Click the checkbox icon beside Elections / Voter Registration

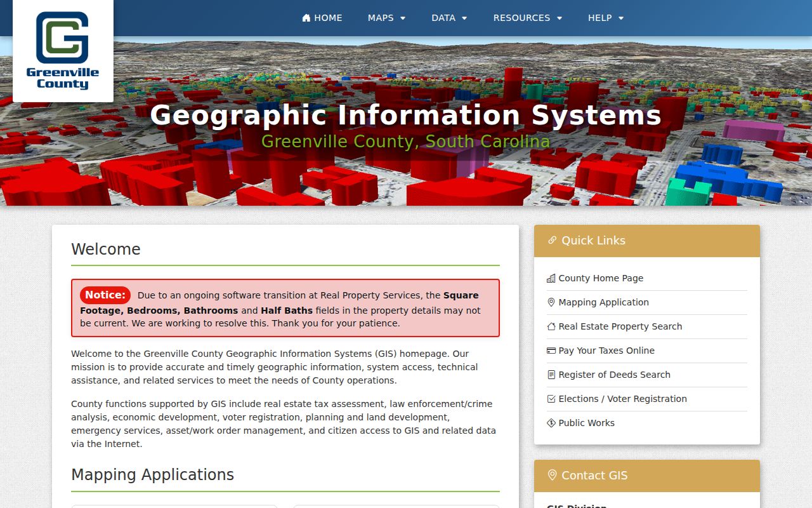pyautogui.click(x=551, y=399)
